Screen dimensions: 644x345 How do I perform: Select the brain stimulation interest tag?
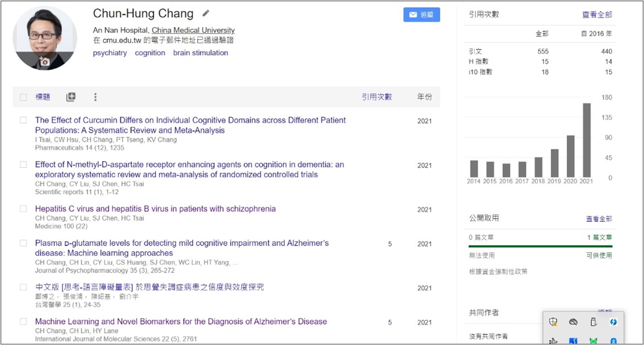tap(201, 53)
